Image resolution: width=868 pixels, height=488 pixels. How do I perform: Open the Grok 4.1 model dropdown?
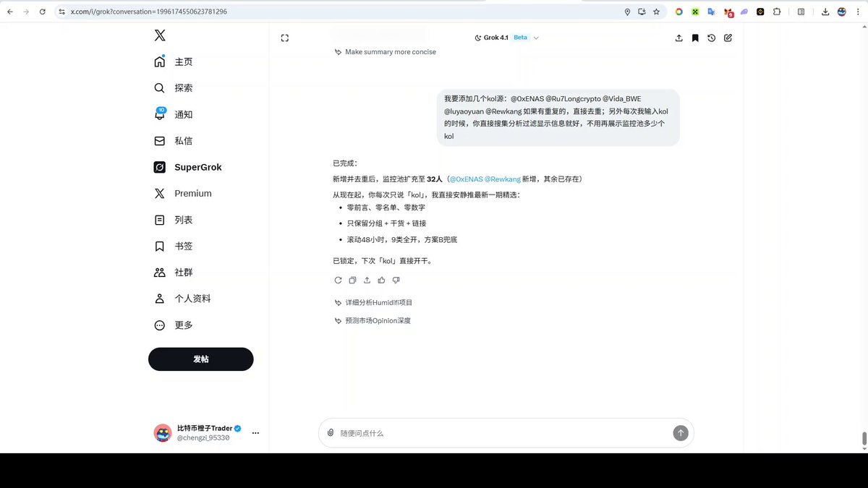point(506,38)
